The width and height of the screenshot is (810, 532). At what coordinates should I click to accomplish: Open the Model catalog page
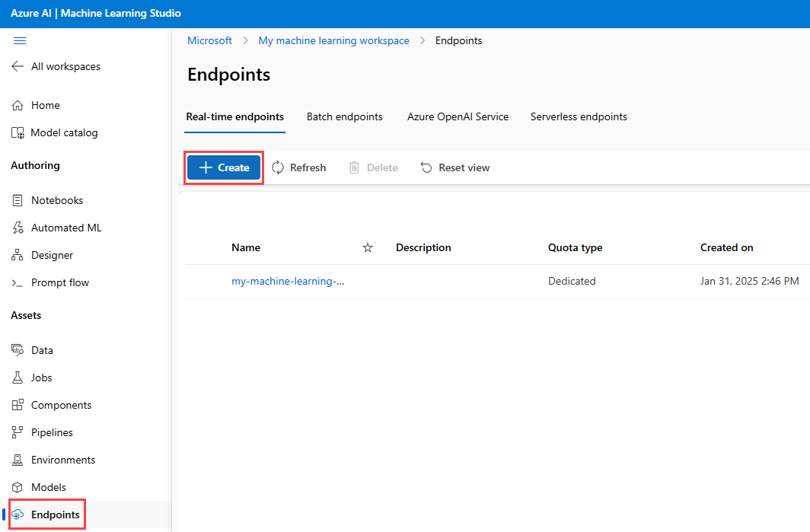[64, 132]
